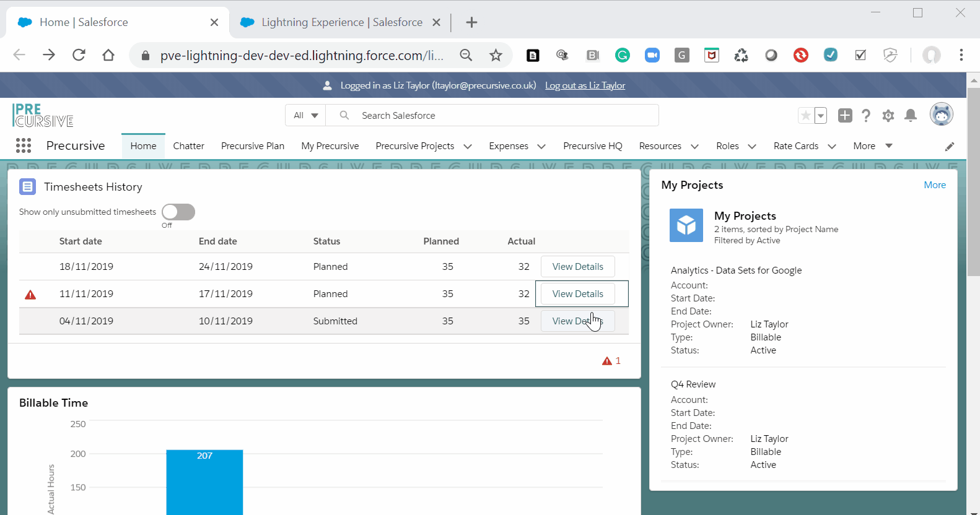The image size is (980, 515).
Task: Click the My Projects cube icon
Action: coord(686,225)
